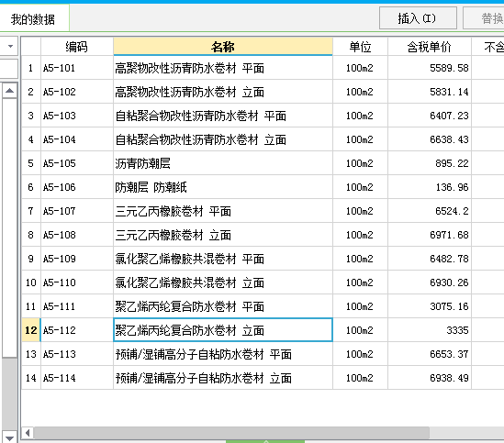Image resolution: width=504 pixels, height=443 pixels.
Task: Click the 100m2 unit cell in row A5-105
Action: point(360,163)
